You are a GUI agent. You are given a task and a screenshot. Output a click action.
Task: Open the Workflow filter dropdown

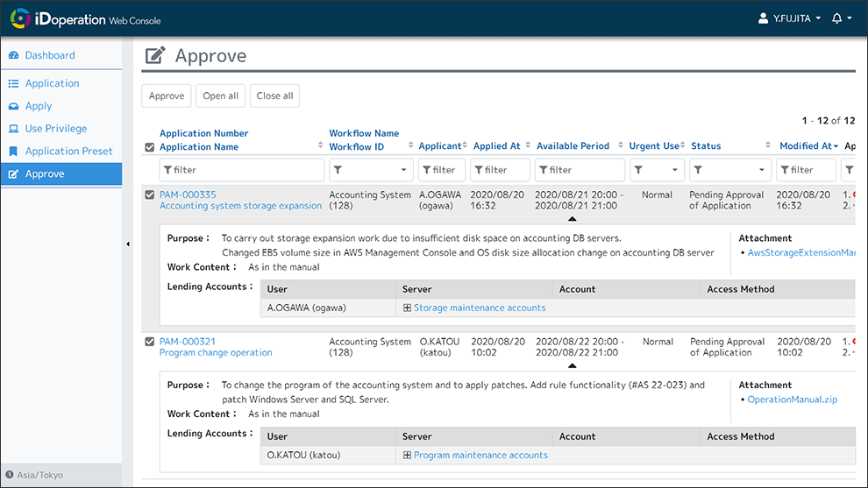coord(371,170)
